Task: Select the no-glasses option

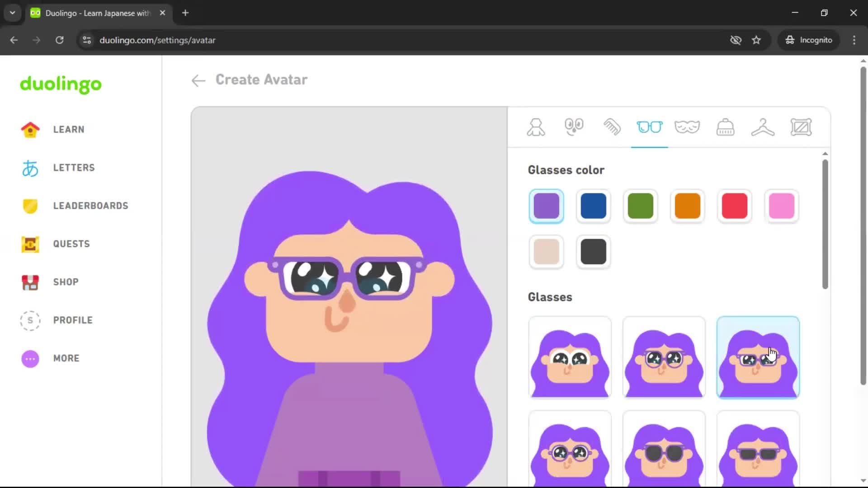Action: (x=570, y=357)
